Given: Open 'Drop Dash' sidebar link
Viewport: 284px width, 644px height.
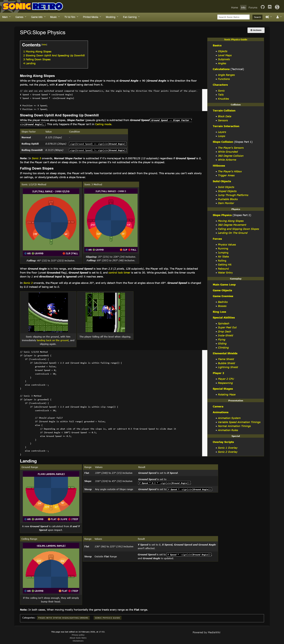Looking at the screenshot, I should click(x=224, y=332).
